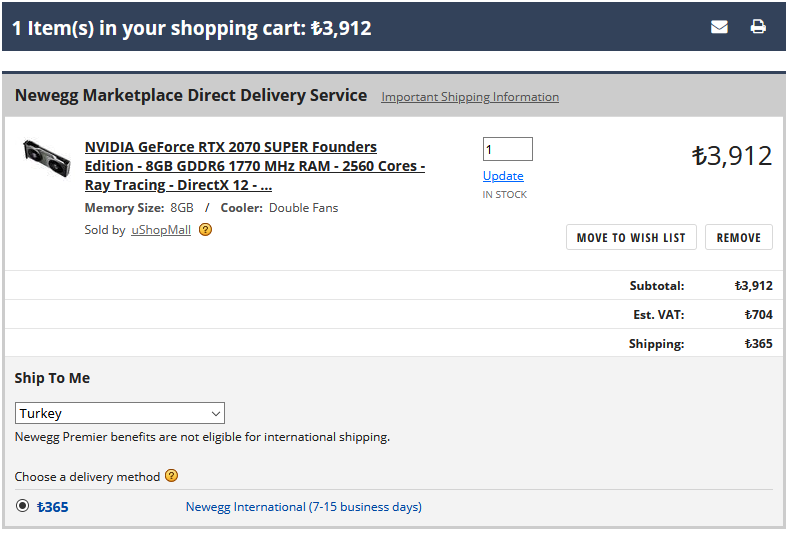
Task: Click the Update quantity link
Action: (503, 176)
